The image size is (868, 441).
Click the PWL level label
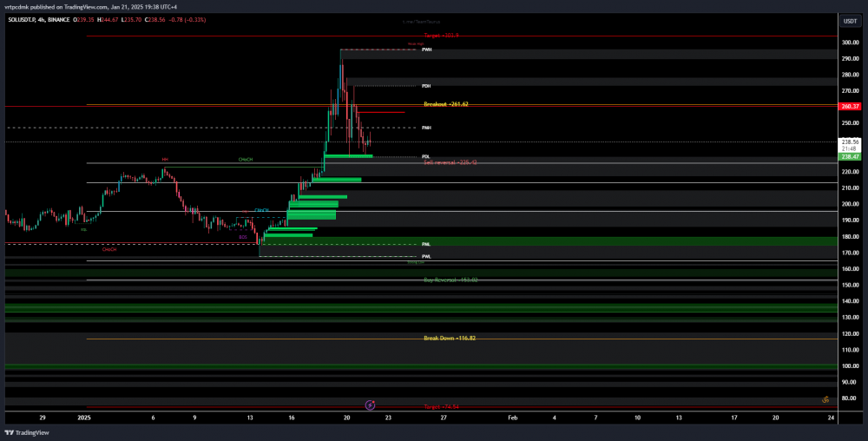[426, 257]
